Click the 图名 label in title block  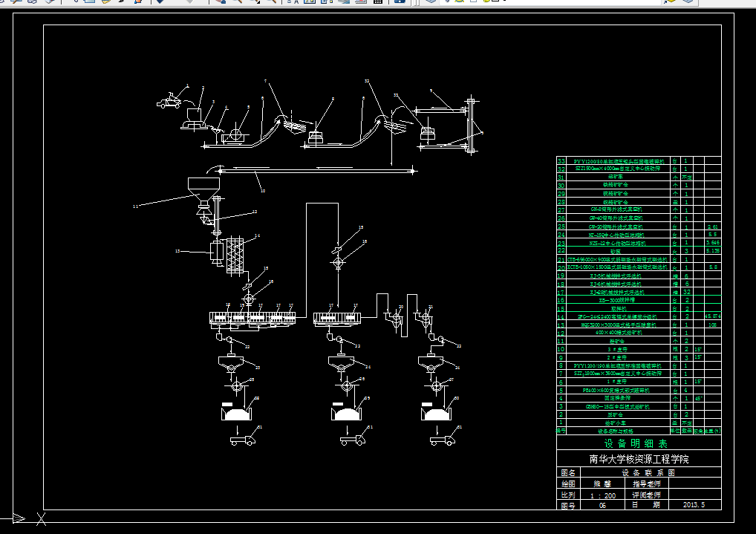568,473
